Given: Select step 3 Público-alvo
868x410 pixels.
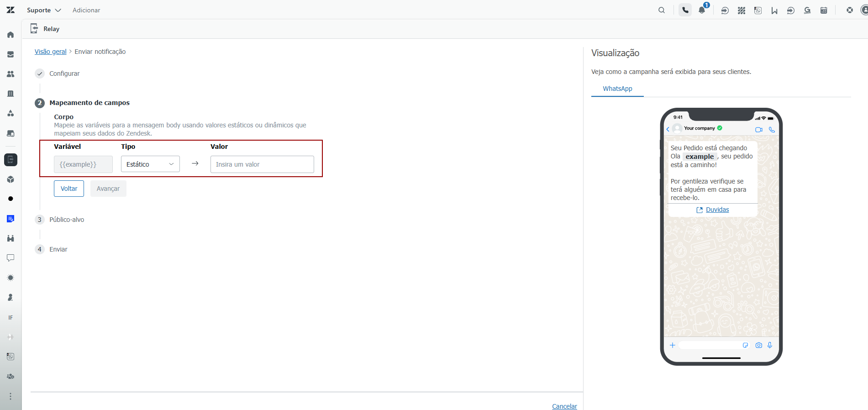Looking at the screenshot, I should click(x=60, y=220).
